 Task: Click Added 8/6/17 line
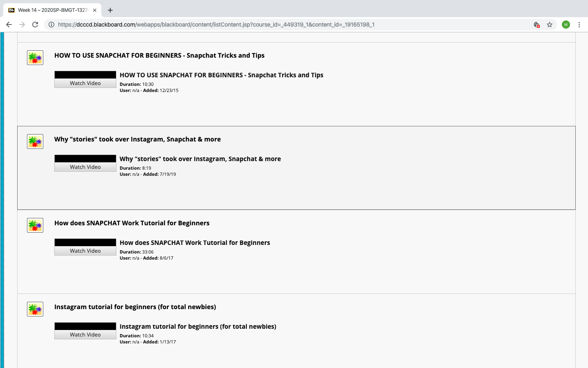147,258
